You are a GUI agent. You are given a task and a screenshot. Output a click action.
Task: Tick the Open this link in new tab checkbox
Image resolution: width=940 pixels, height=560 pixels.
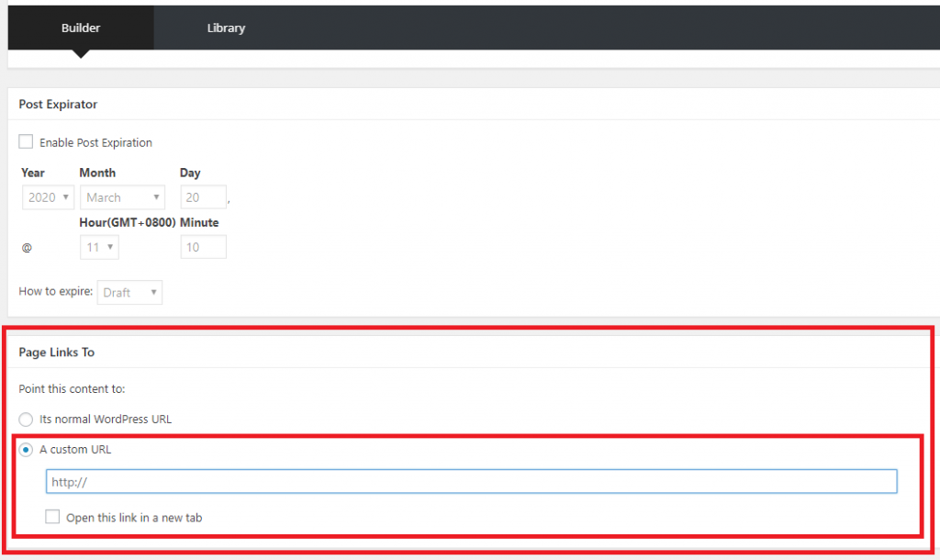click(x=53, y=518)
